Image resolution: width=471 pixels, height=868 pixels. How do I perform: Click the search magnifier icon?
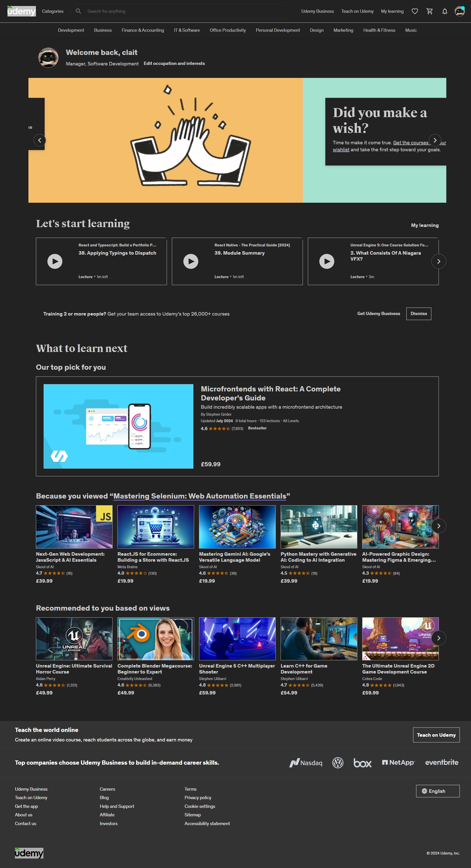pyautogui.click(x=78, y=11)
